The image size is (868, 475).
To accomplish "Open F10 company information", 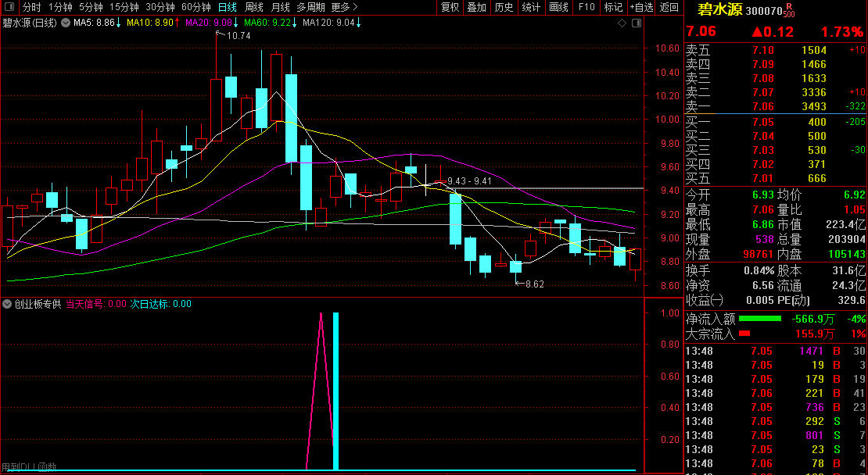I will coord(586,8).
